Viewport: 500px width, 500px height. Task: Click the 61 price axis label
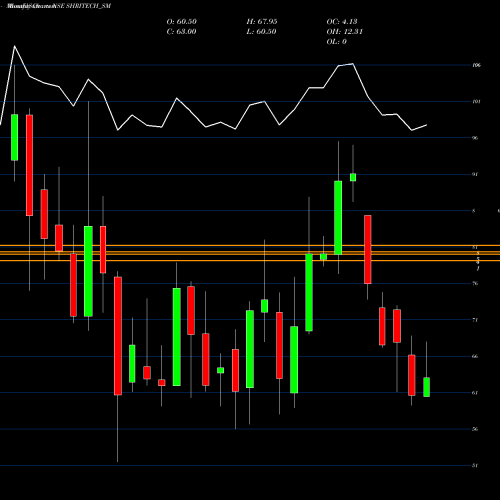(475, 393)
